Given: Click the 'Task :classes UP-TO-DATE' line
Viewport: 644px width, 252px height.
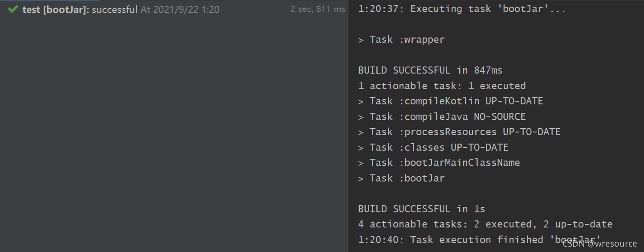Looking at the screenshot, I should 433,148.
